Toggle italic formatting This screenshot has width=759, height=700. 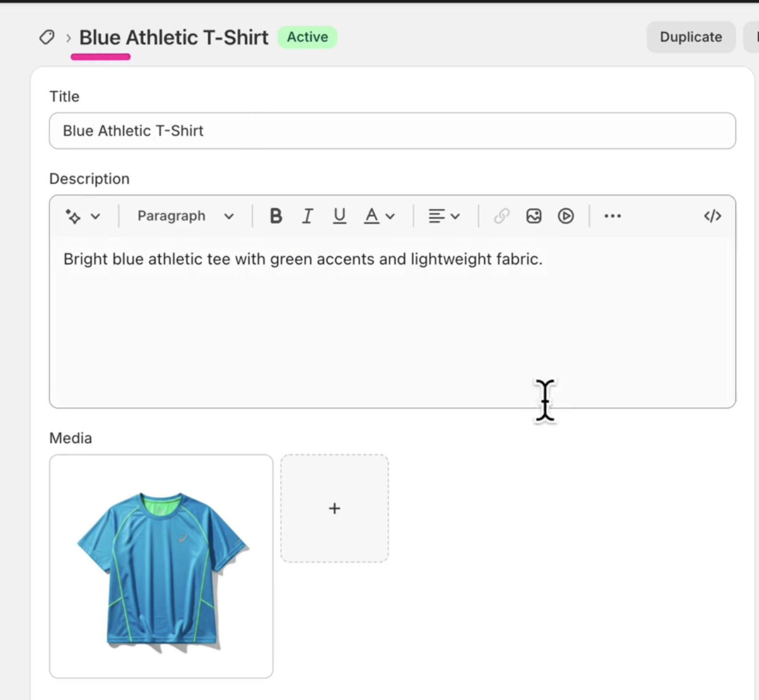coord(307,216)
